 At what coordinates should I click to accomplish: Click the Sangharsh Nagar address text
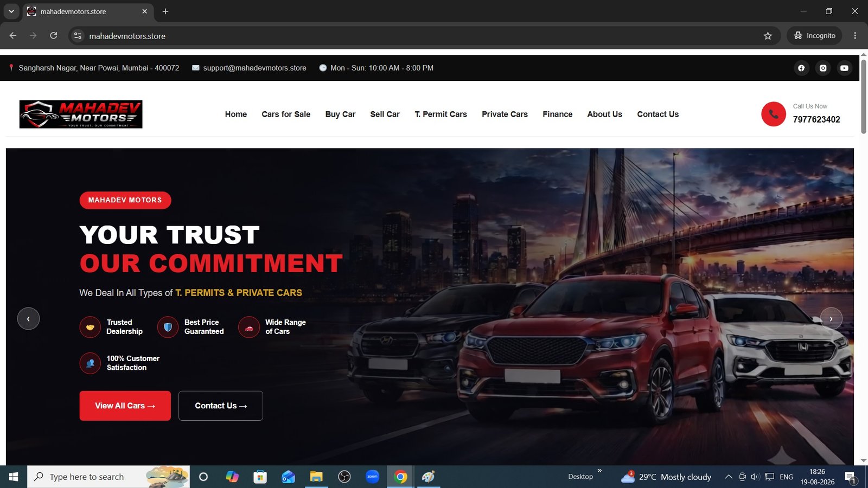(99, 68)
